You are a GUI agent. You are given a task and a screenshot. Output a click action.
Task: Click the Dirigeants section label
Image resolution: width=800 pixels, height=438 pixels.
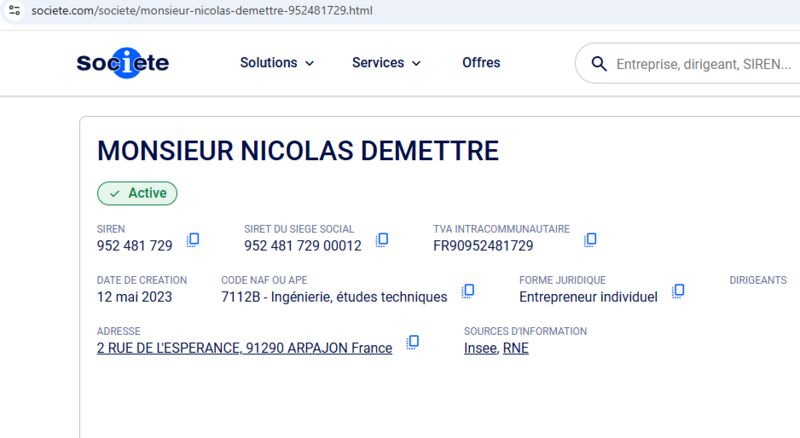point(758,280)
